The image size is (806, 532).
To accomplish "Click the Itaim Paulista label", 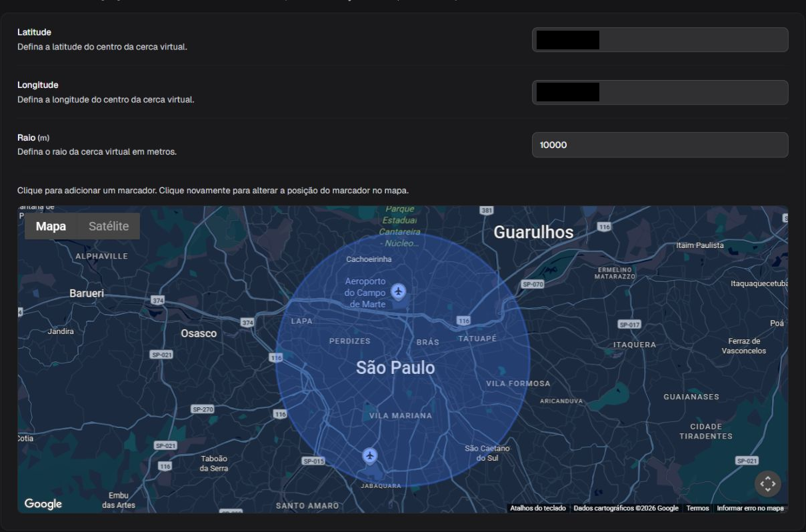I will [x=699, y=245].
